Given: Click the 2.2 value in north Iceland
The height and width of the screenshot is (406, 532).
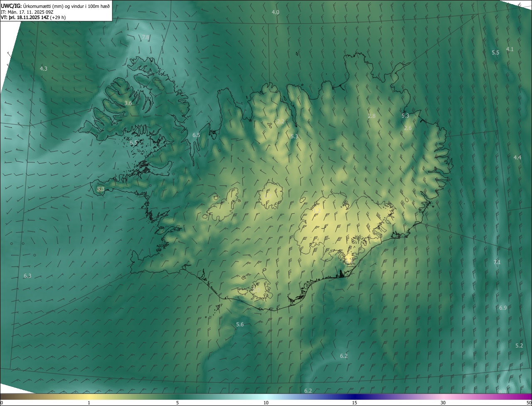Looking at the screenshot, I should [281, 122].
